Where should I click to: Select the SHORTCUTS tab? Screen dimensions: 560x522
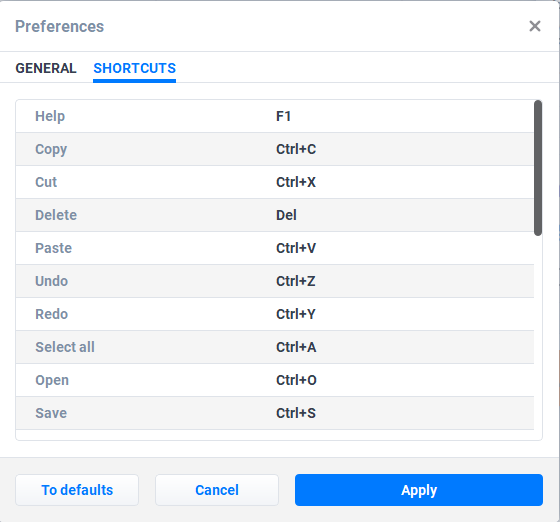pos(134,68)
